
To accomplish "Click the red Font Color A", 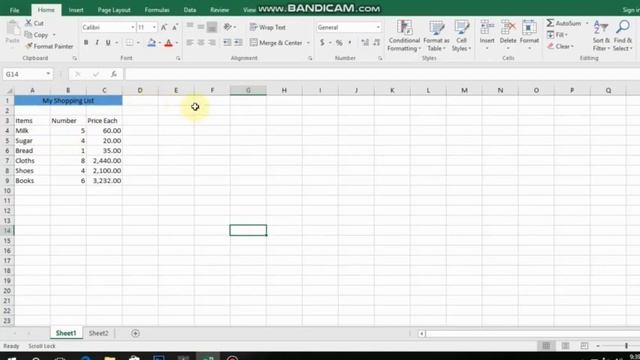I will coord(168,42).
